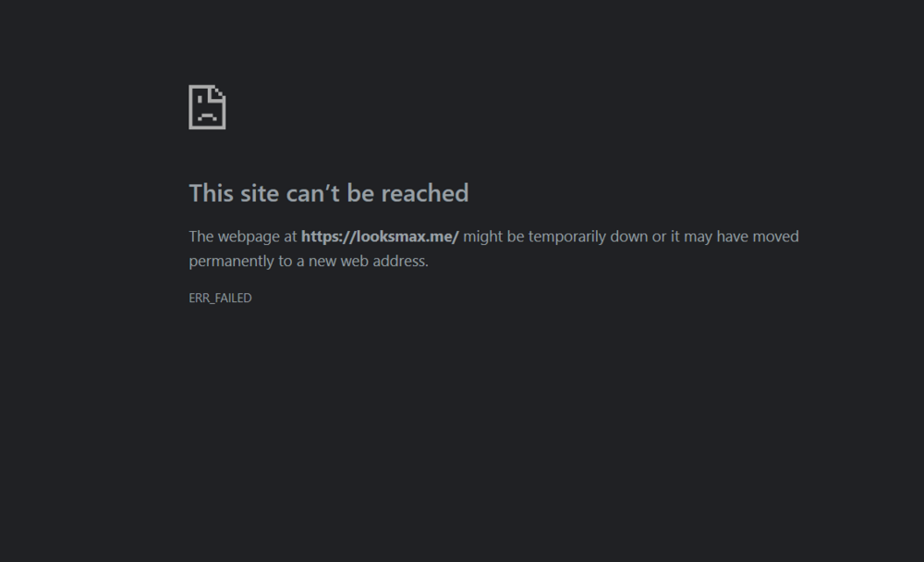Click the word "This" in the heading
924x562 pixels.
tap(211, 193)
